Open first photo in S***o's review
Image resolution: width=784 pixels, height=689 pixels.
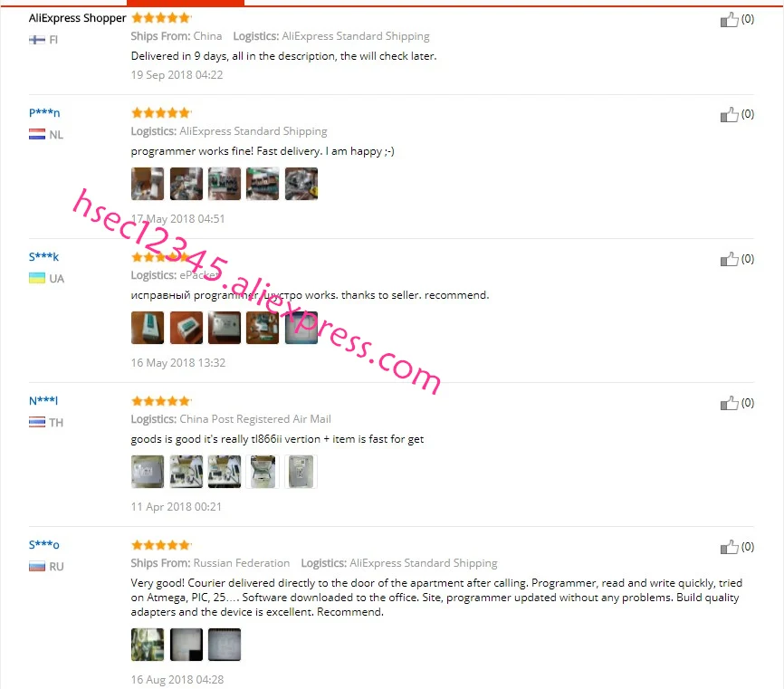148,645
